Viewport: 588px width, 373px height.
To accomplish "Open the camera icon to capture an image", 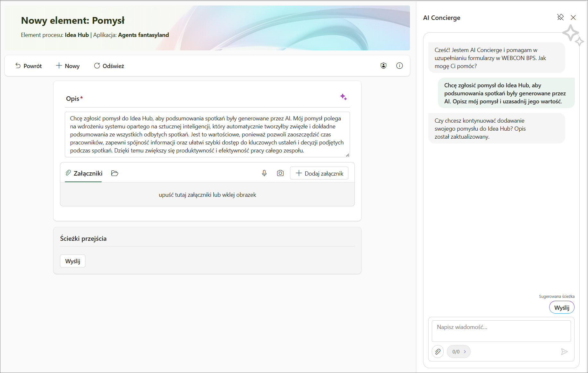I will pyautogui.click(x=280, y=173).
